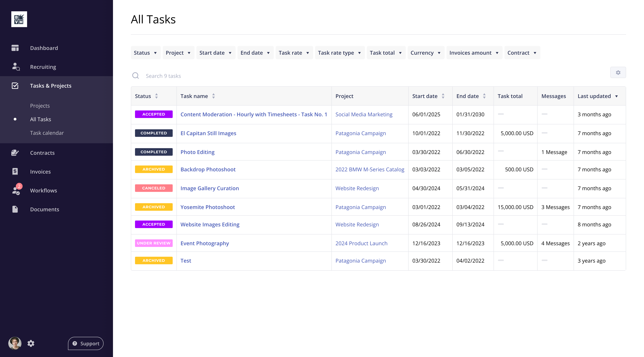
Task: Toggle Last updated sort order
Action: [597, 96]
